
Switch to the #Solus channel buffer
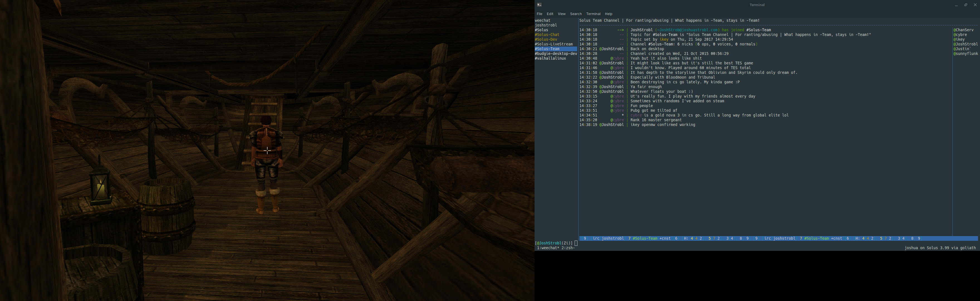tap(541, 30)
